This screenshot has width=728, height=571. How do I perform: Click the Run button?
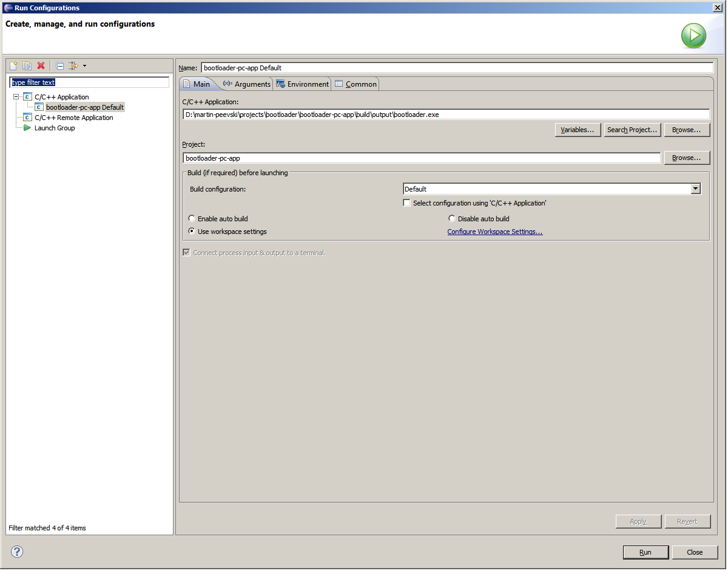(645, 552)
